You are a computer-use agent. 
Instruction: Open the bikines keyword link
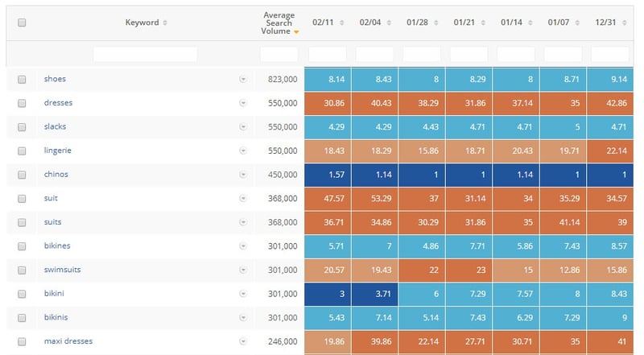[57, 246]
